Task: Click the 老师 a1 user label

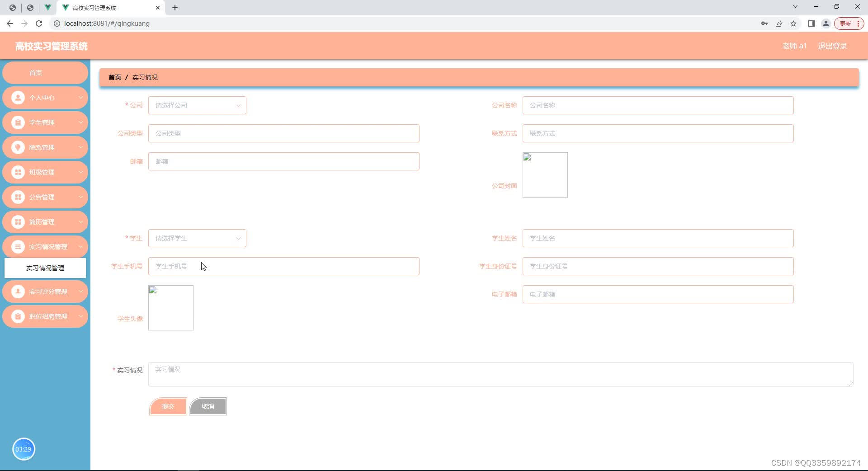Action: (x=794, y=46)
